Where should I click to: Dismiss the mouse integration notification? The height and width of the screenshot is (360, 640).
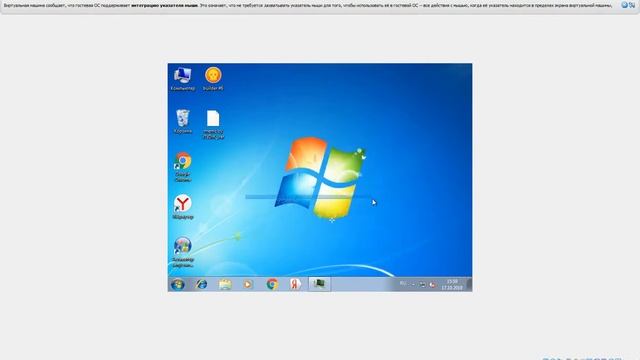(x=624, y=5)
